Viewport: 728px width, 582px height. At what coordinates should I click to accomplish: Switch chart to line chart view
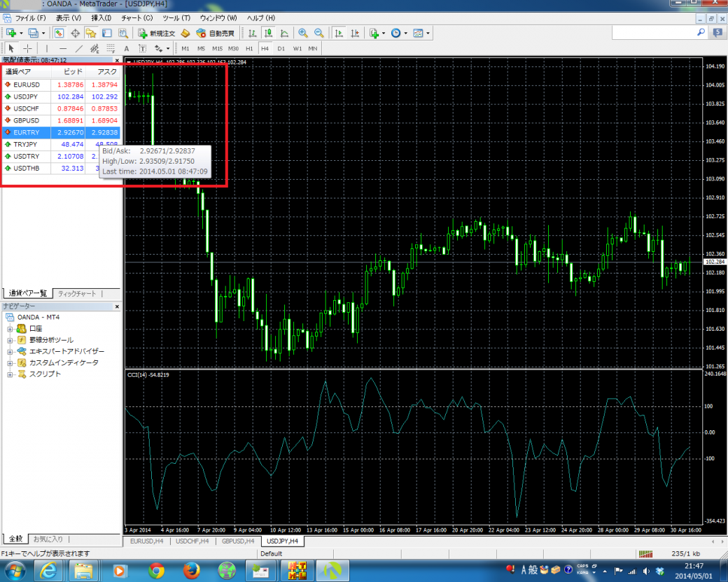point(285,33)
